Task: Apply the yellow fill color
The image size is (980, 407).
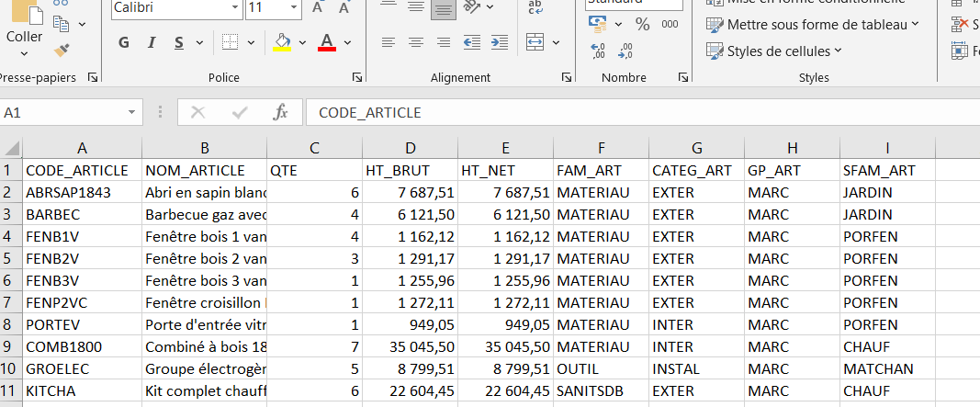Action: 282,42
